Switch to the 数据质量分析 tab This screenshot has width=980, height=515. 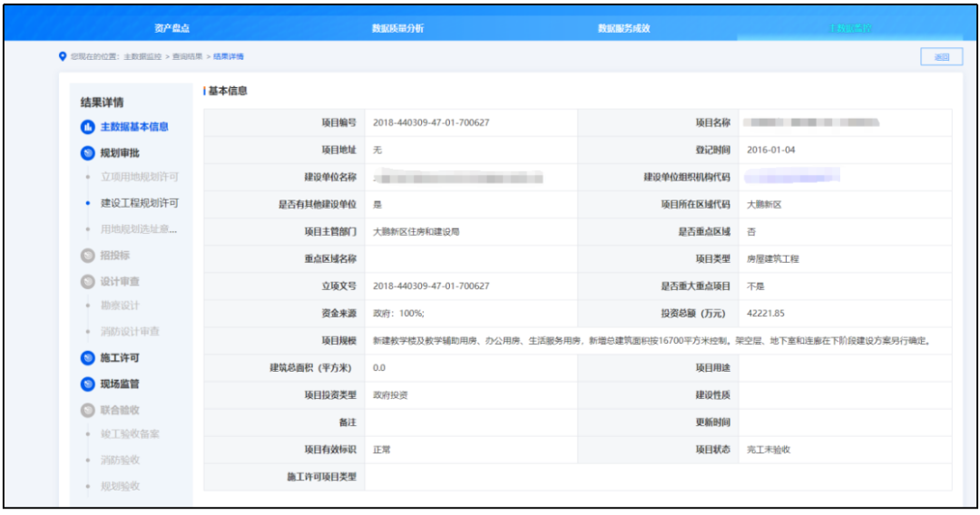point(397,28)
